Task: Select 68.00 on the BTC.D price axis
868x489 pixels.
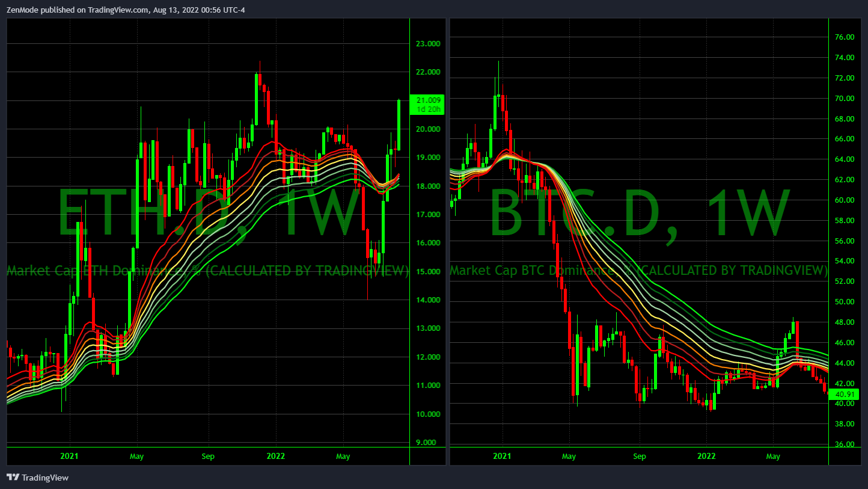Action: (x=845, y=118)
